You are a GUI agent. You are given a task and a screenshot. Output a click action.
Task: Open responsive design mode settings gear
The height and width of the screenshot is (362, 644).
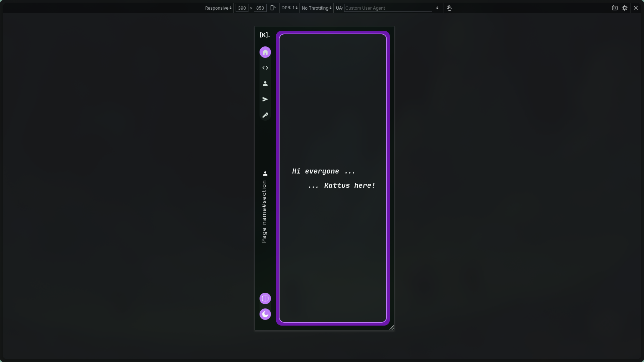pyautogui.click(x=625, y=8)
